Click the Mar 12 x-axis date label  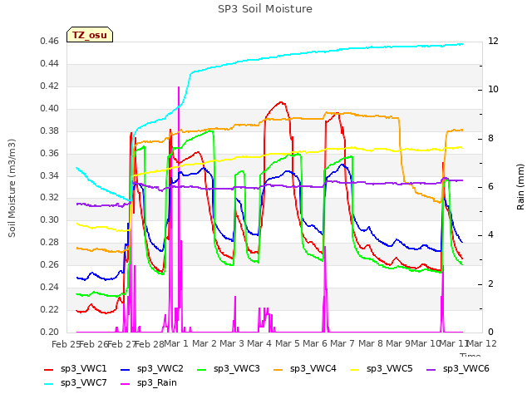coord(482,343)
